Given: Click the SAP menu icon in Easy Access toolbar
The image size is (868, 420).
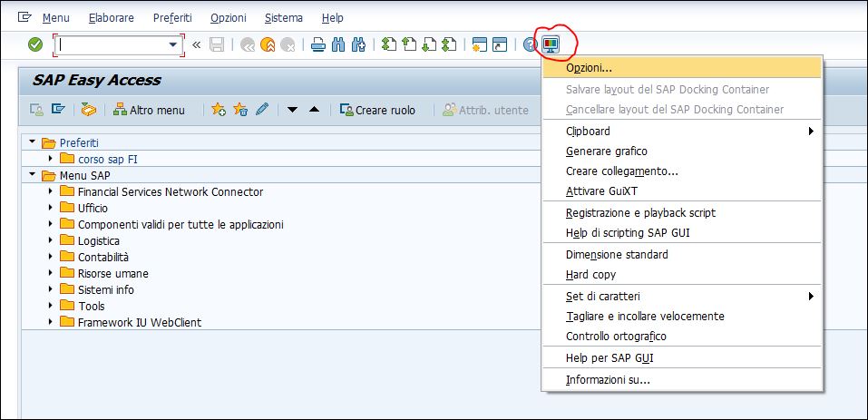Looking at the screenshot, I should pos(58,109).
